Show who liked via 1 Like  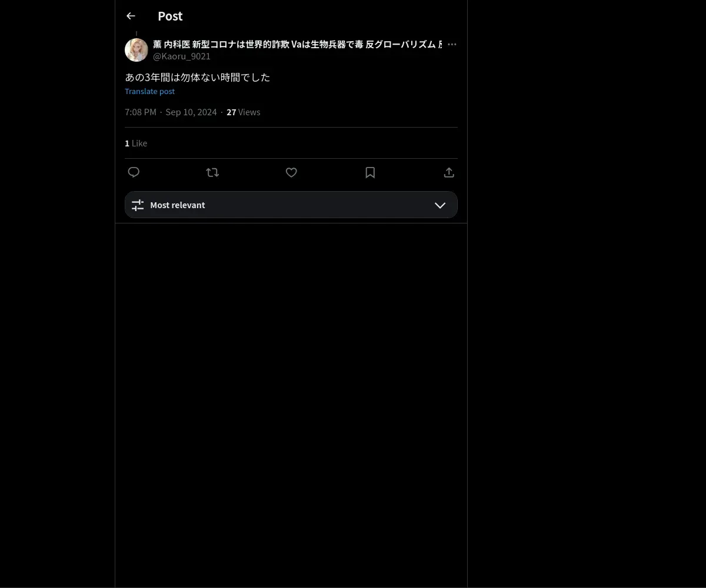click(x=136, y=143)
